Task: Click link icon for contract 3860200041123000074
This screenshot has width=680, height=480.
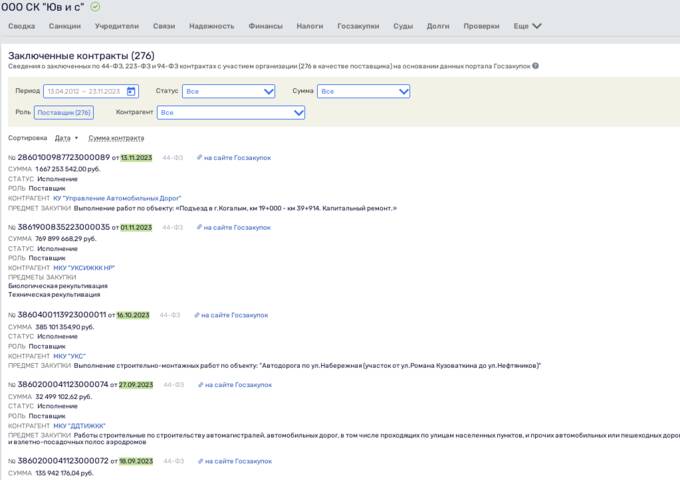Action: click(198, 384)
